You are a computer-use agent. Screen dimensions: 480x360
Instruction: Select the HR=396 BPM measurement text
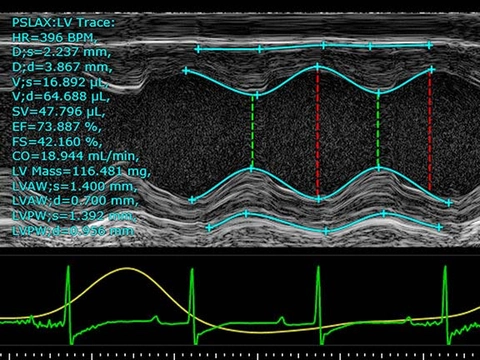click(55, 37)
